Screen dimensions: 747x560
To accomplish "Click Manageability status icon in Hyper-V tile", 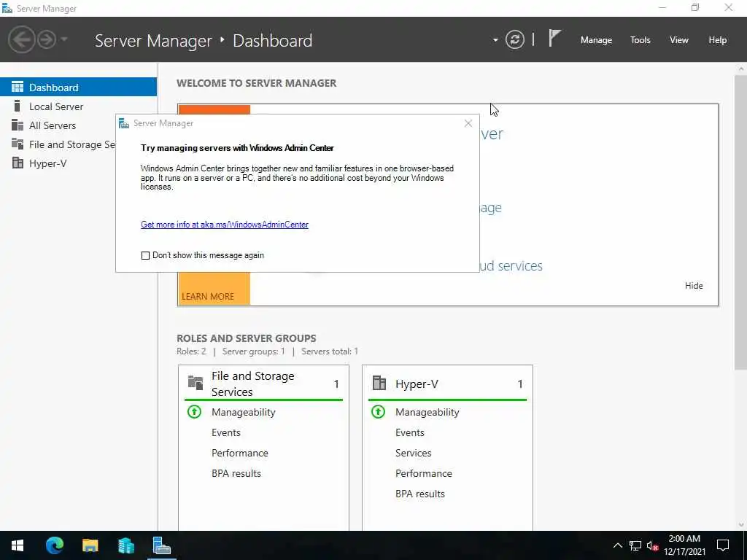I will (379, 411).
